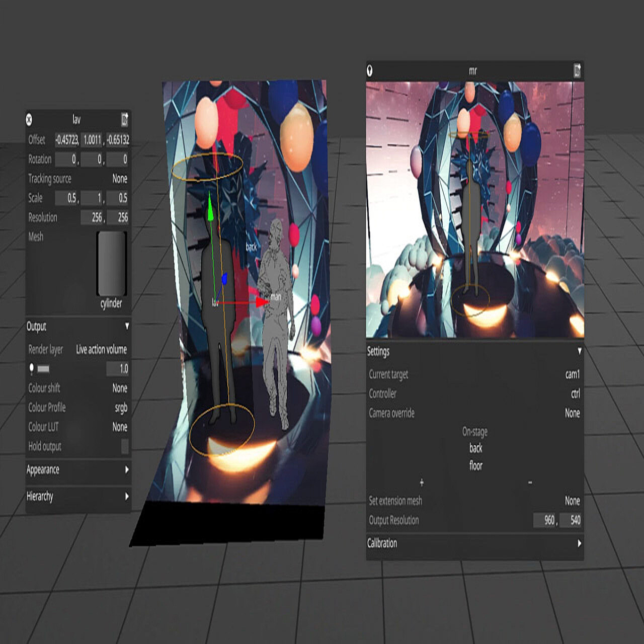Change the Colour Profile from srgb
Viewport: 644px width, 644px height.
121,408
